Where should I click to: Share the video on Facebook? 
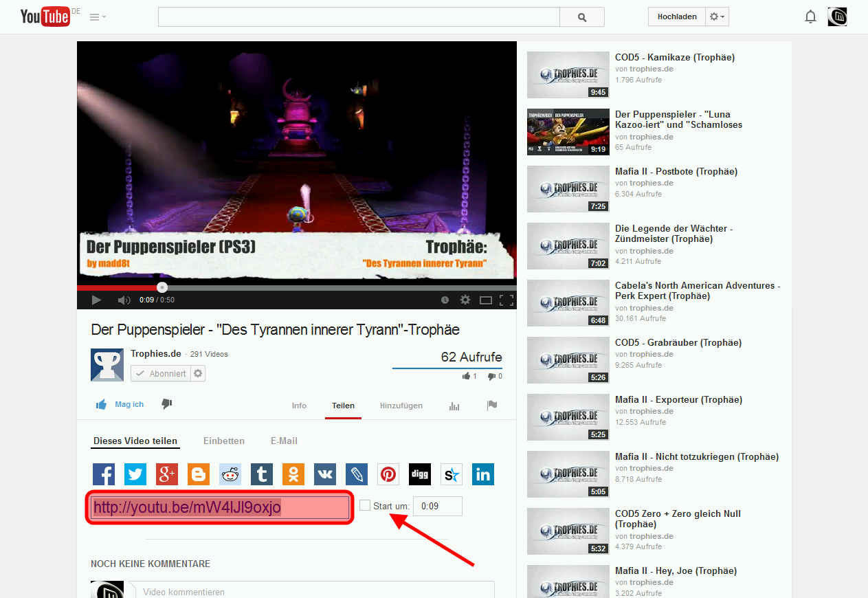click(104, 474)
